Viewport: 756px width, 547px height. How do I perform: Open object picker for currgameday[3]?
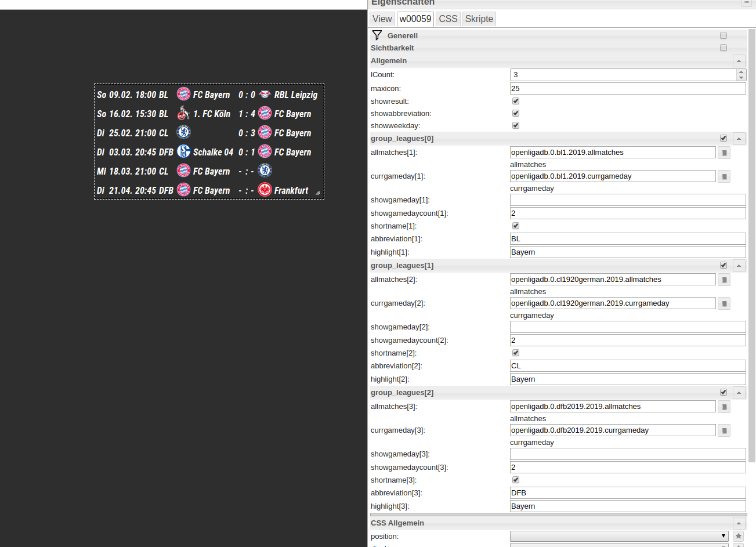tap(724, 430)
